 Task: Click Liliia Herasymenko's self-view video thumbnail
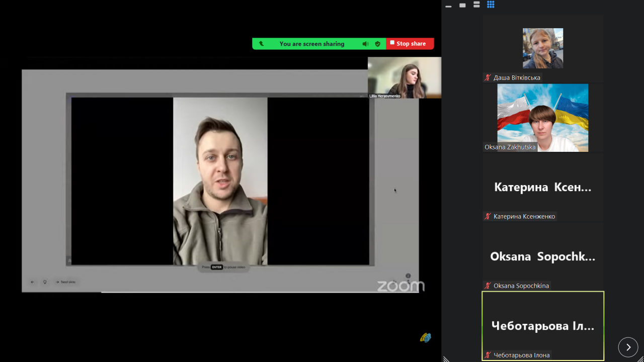click(x=405, y=77)
